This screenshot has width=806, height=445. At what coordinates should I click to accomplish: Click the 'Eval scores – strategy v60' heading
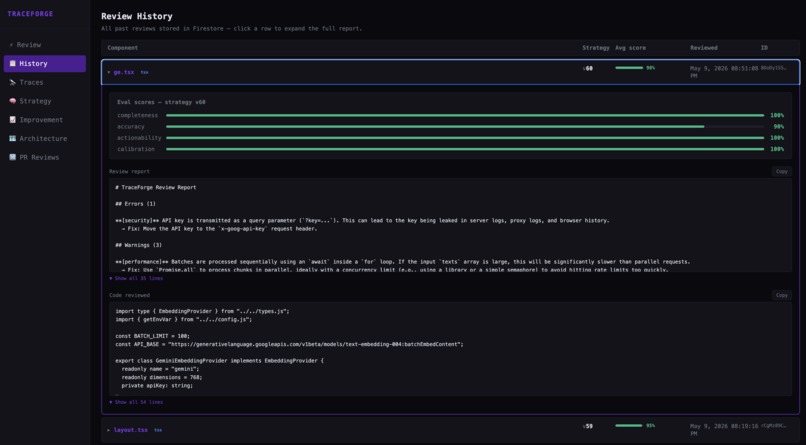pos(161,102)
